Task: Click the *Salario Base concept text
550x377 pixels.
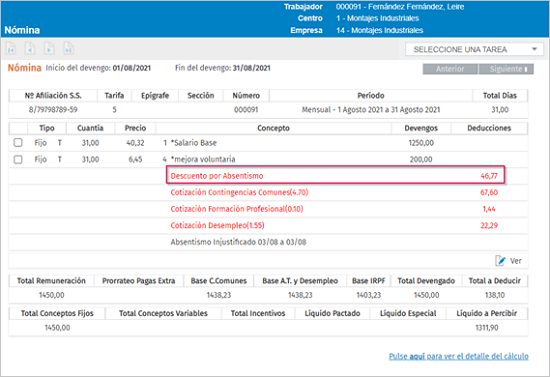Action: (194, 143)
